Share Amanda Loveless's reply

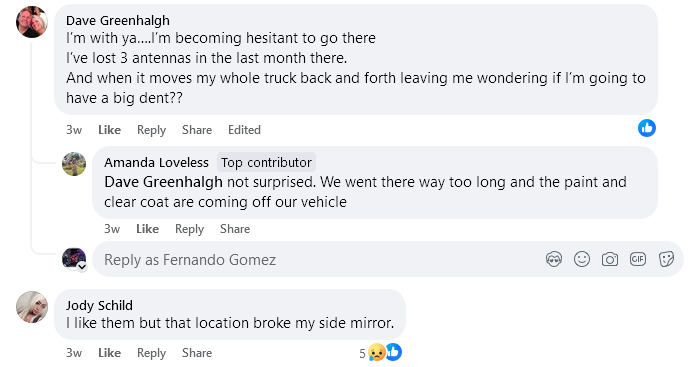235,229
